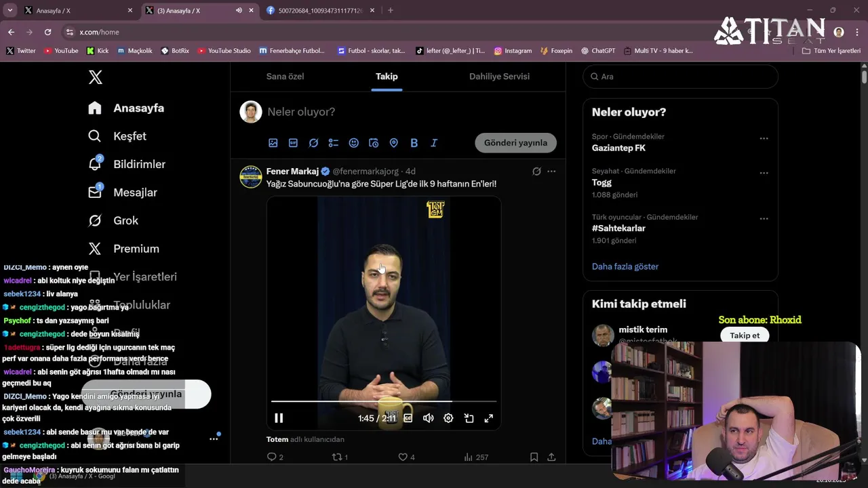
Task: Toggle video captions
Action: tap(408, 418)
